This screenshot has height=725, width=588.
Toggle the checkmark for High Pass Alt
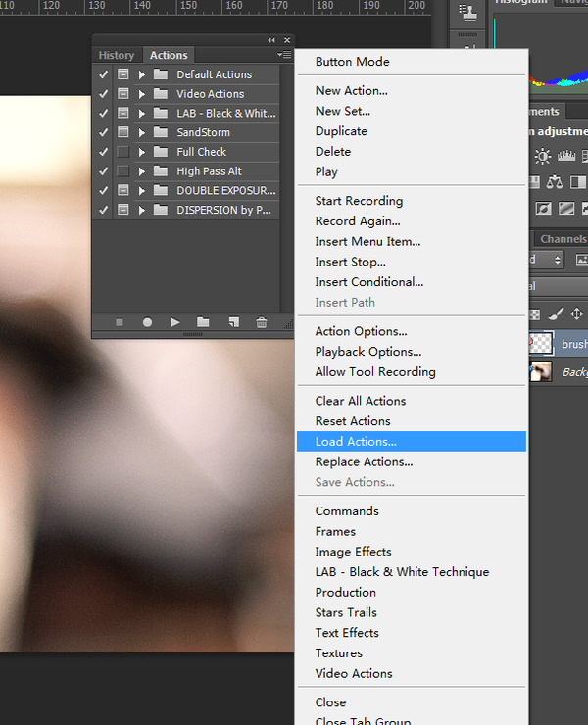pos(104,171)
